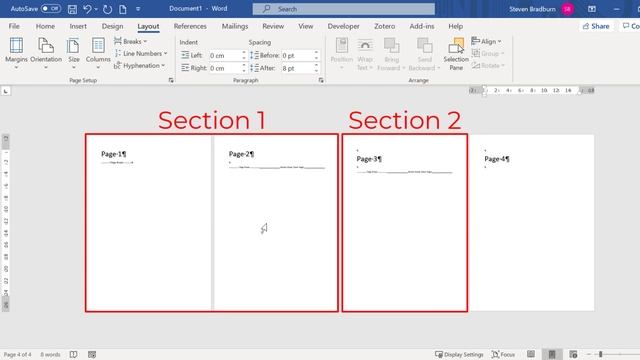This screenshot has height=360, width=640.
Task: Open the Selection Pane
Action: (x=456, y=53)
